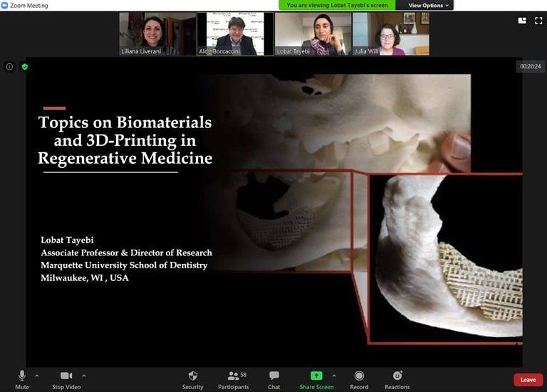Click the green encryption shield icon
This screenshot has width=547, height=392.
[x=25, y=67]
